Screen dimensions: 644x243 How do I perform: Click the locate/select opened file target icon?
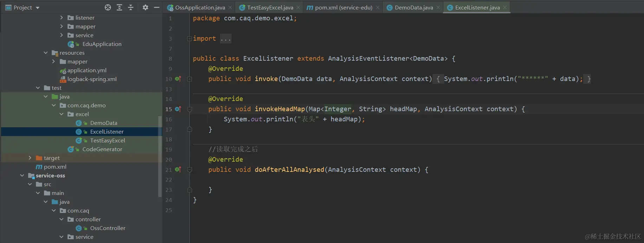point(108,7)
